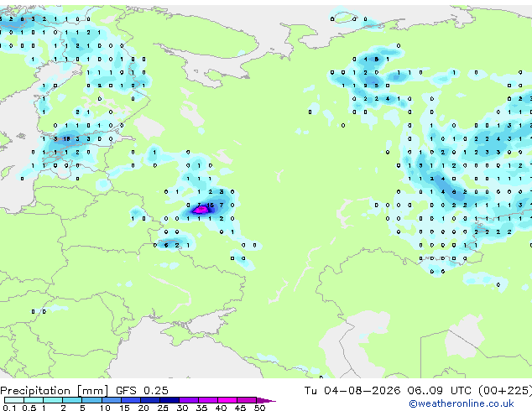Click the 30–35 mm purple legend swatch
This screenshot has width=532, height=411.
(x=188, y=400)
